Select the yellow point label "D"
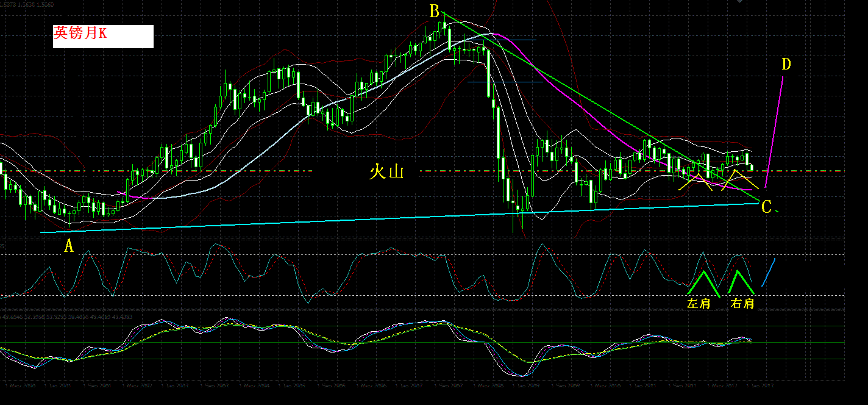This screenshot has width=868, height=405. pos(786,64)
